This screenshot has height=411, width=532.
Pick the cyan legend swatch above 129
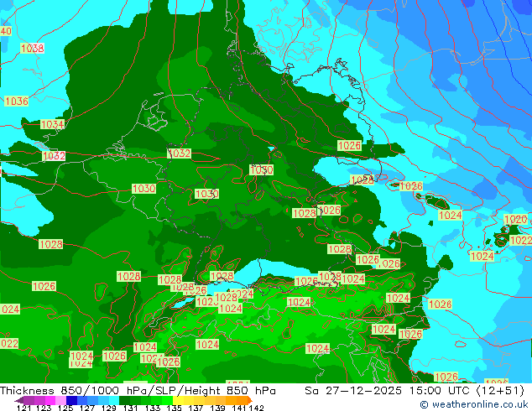coord(114,400)
